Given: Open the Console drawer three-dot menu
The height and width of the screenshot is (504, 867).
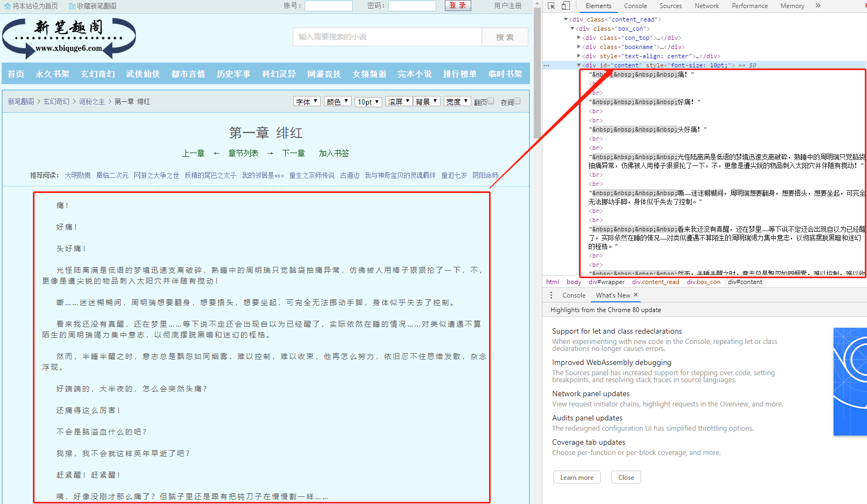Looking at the screenshot, I should click(x=551, y=295).
